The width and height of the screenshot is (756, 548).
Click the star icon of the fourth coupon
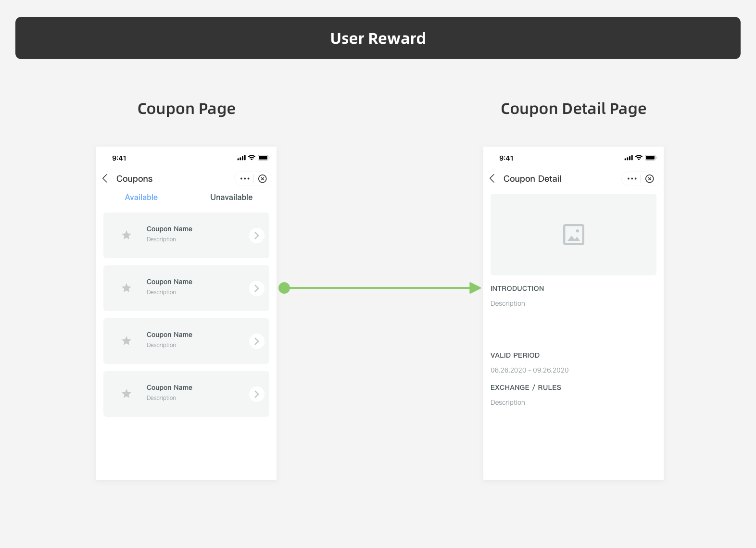126,394
